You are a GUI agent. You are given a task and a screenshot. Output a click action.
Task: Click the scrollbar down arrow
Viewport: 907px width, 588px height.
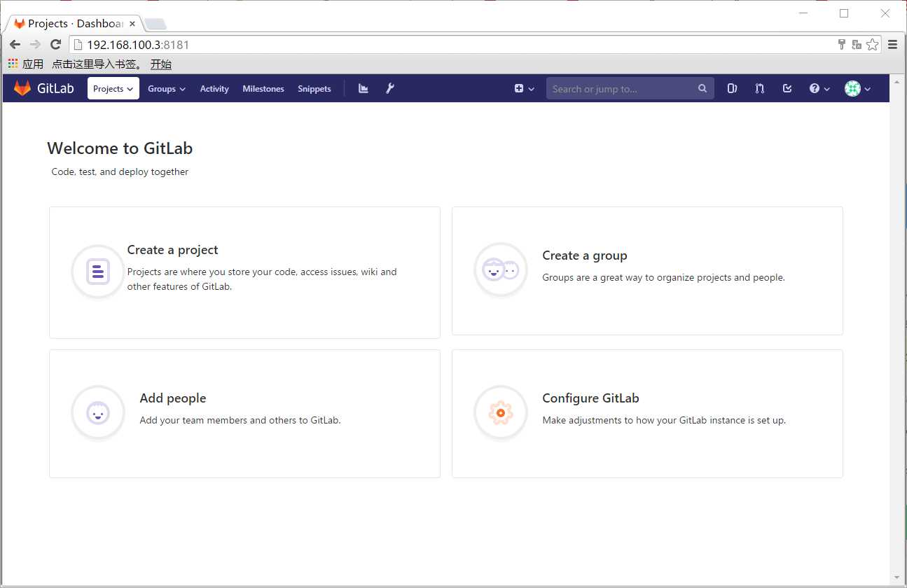(897, 579)
